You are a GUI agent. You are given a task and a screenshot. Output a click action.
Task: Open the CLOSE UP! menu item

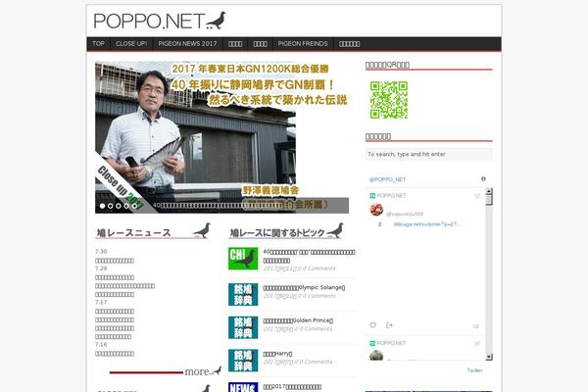(131, 44)
